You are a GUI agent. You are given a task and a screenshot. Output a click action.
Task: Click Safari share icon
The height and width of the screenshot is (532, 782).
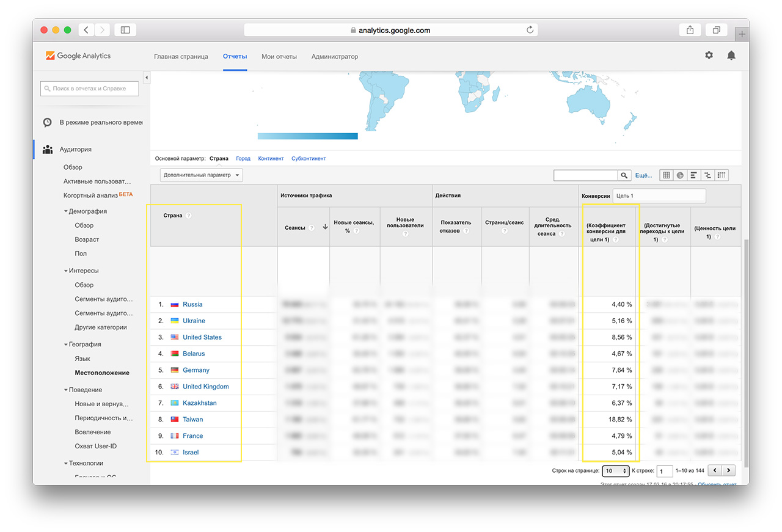690,29
